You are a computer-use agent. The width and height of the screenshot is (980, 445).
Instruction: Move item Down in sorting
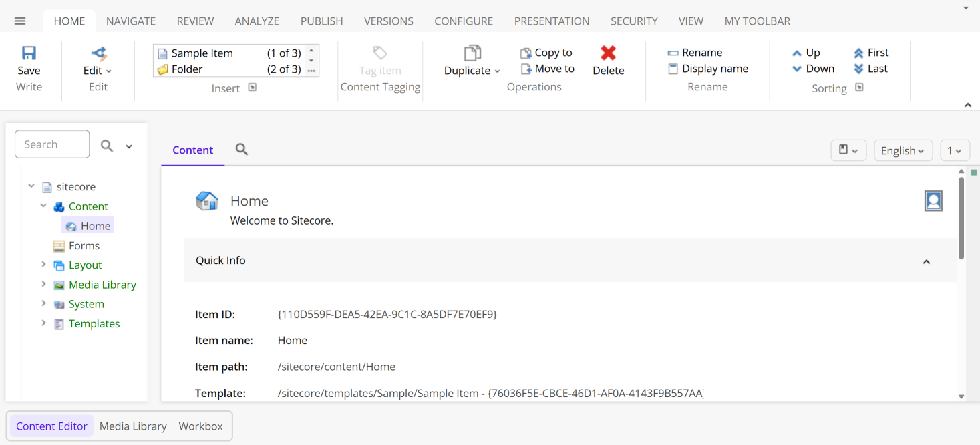[813, 69]
